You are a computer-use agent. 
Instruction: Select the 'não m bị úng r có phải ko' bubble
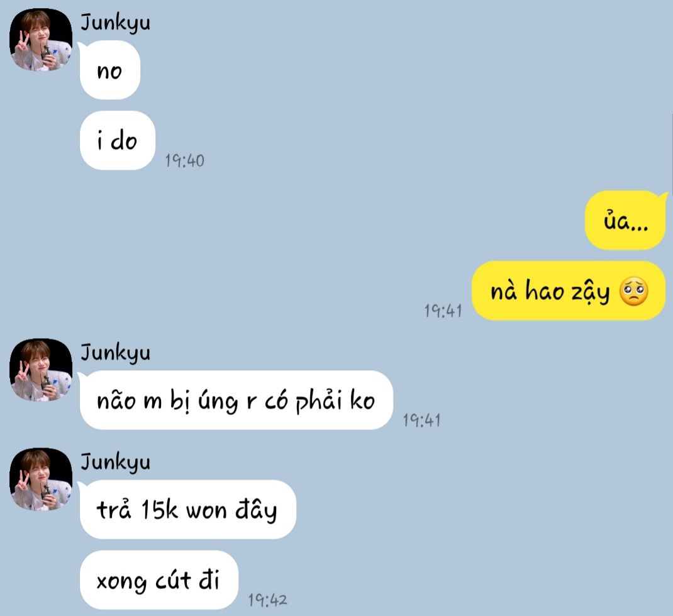pos(236,400)
